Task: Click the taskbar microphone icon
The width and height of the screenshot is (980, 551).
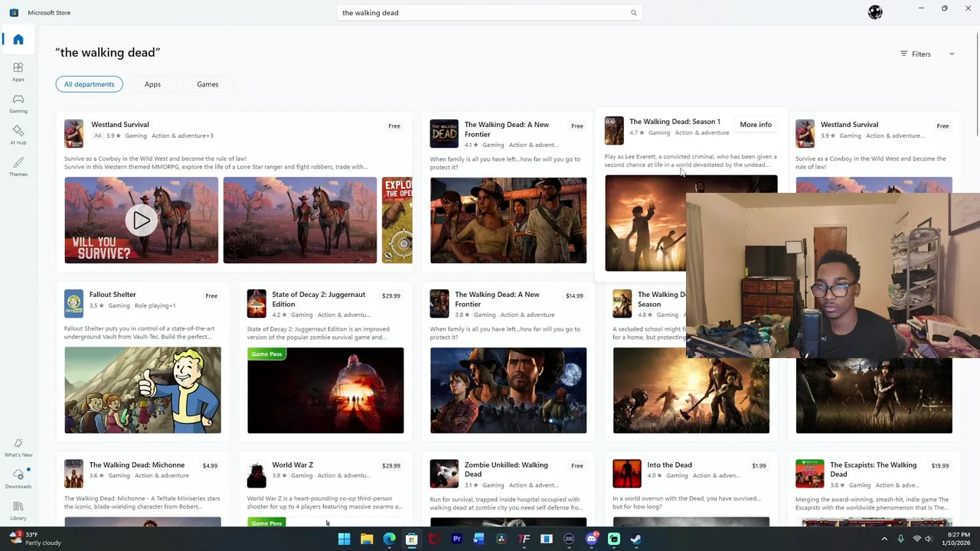Action: (x=900, y=539)
